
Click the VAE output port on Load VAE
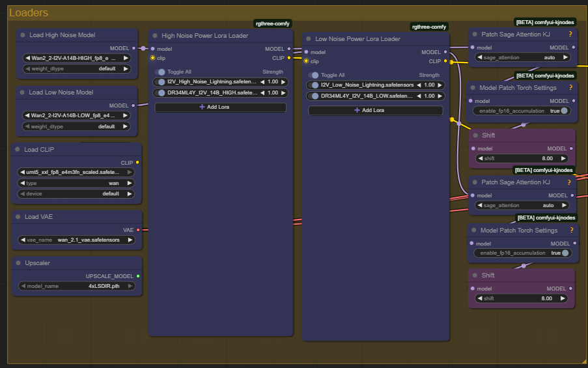137,230
